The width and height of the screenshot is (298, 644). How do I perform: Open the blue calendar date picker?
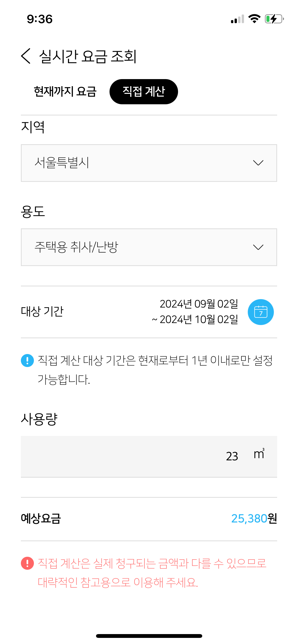(261, 312)
